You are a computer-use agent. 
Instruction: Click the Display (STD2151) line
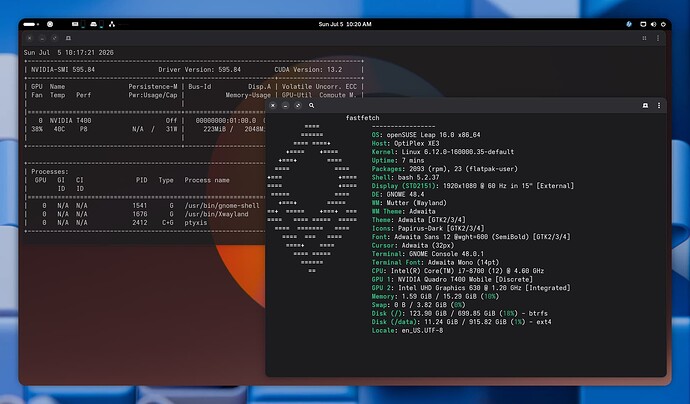click(x=473, y=186)
